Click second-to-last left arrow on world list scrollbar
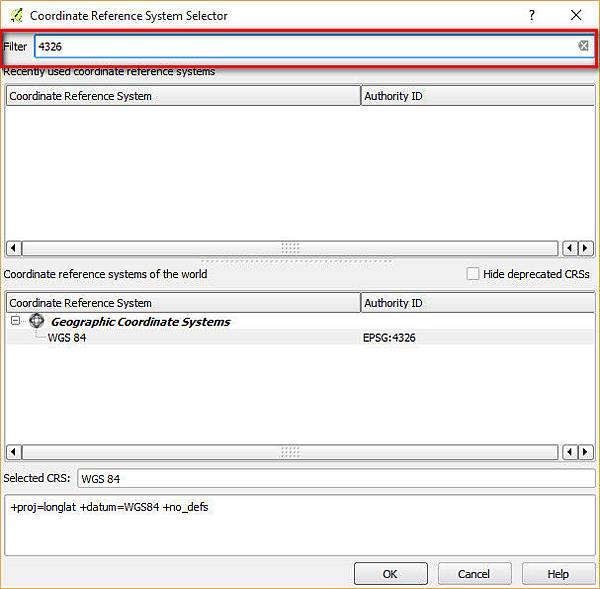Screen dimensions: 600x589 (x=570, y=452)
